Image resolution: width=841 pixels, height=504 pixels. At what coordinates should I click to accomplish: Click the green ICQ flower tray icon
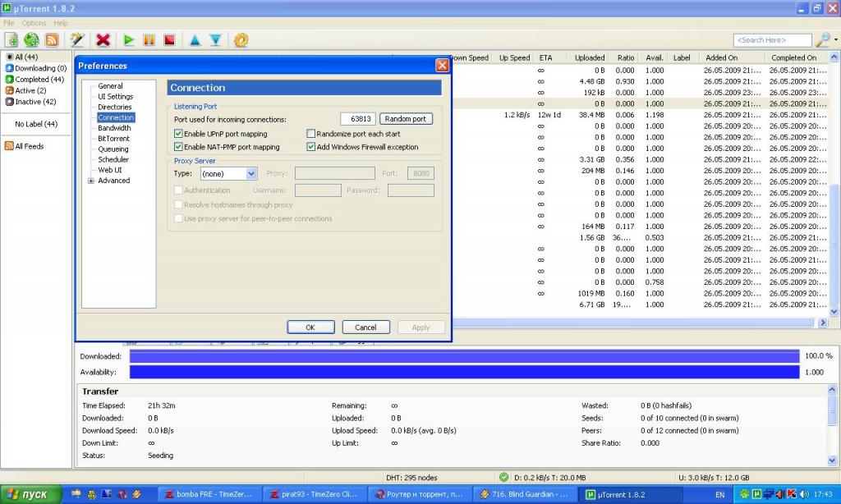[x=744, y=494]
